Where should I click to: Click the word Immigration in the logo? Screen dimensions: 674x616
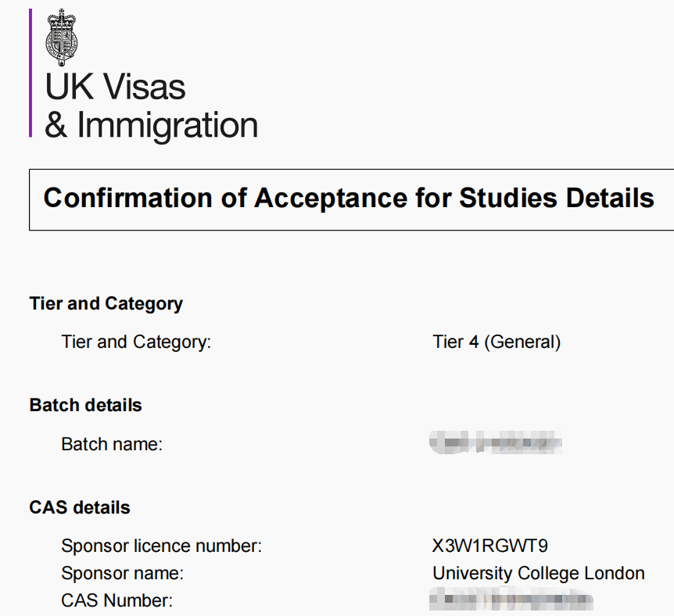coord(167,126)
